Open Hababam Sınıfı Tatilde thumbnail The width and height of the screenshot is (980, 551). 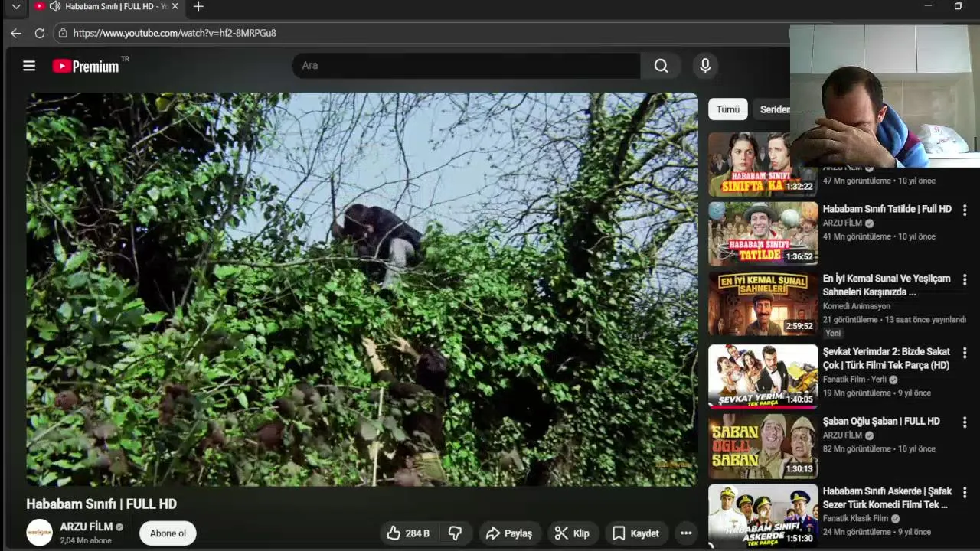(763, 233)
